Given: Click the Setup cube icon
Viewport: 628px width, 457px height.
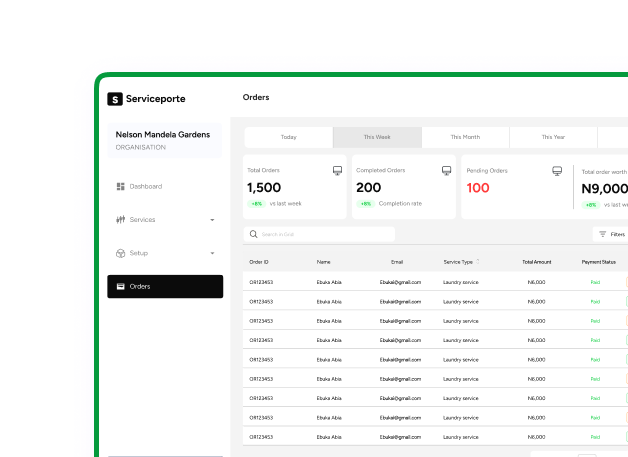Looking at the screenshot, I should coord(120,253).
